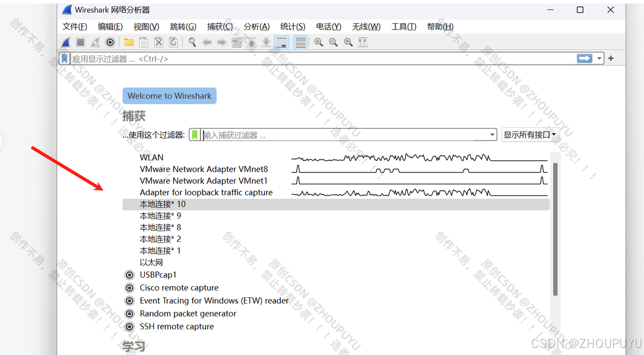This screenshot has height=355, width=644.
Task: Save the capture file
Action: coord(144,42)
